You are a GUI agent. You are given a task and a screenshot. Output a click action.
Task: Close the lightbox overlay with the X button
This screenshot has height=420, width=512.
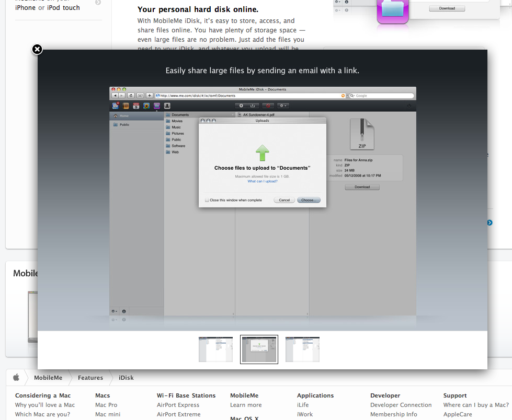[x=37, y=49]
